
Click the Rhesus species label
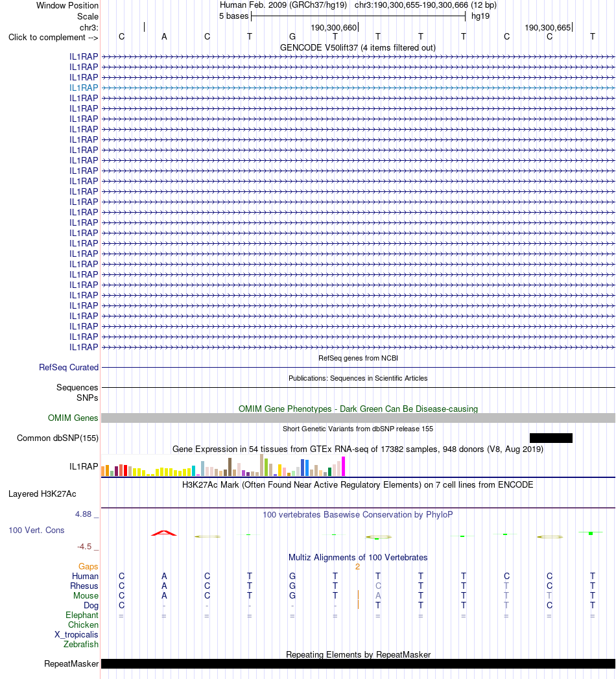click(x=84, y=586)
